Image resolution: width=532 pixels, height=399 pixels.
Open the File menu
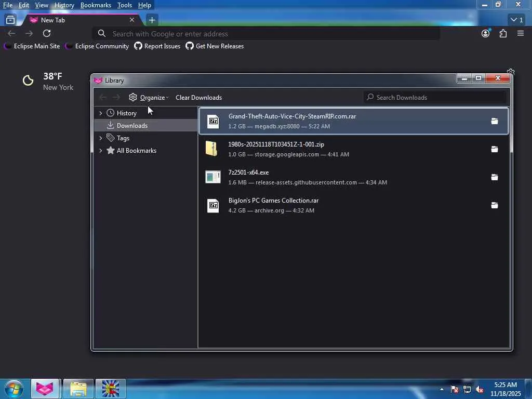coord(7,5)
